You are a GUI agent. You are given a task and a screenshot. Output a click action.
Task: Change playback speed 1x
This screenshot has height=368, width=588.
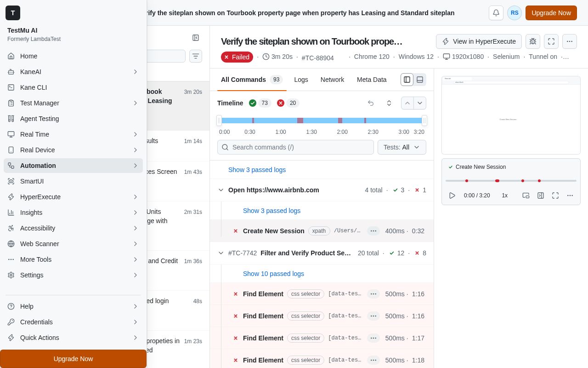[505, 195]
